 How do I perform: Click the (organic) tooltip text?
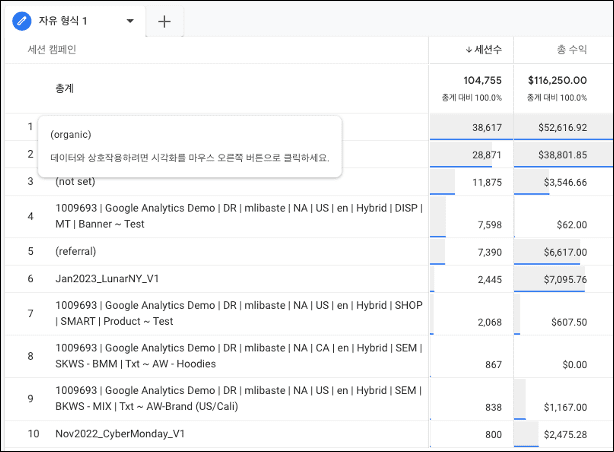pyautogui.click(x=70, y=134)
